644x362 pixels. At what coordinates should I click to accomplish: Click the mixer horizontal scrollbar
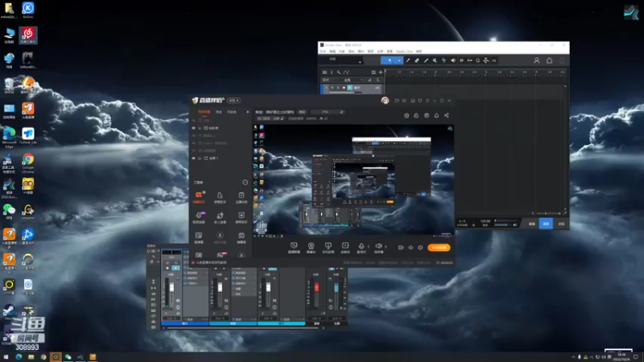(x=242, y=327)
